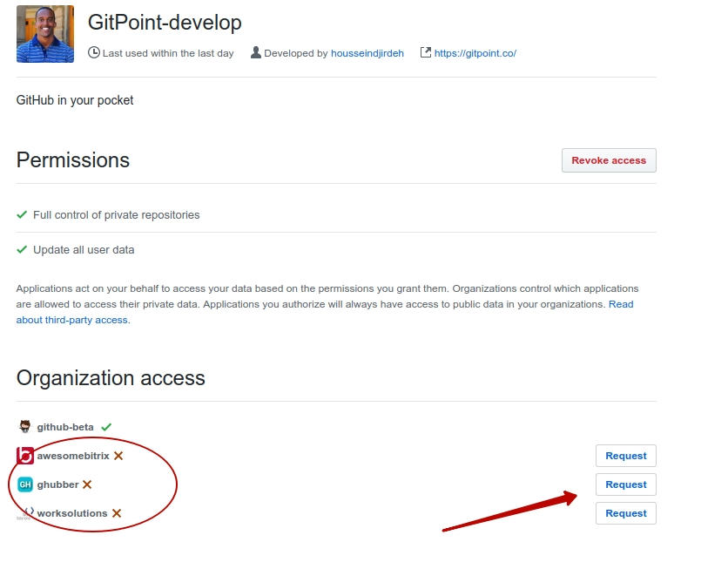Click the green check next to Full control
Image resolution: width=728 pixels, height=569 pixels.
(22, 214)
